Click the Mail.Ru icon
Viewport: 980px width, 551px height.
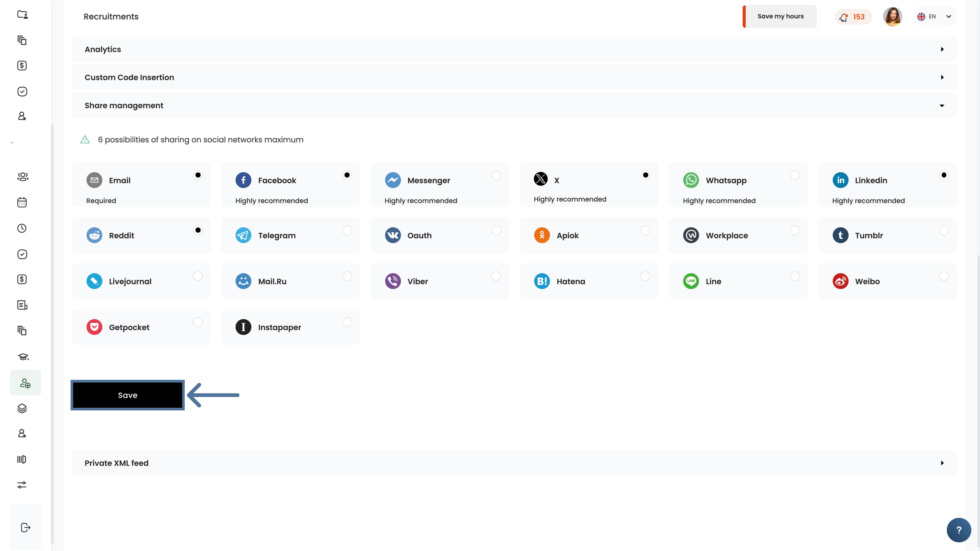[x=244, y=281]
